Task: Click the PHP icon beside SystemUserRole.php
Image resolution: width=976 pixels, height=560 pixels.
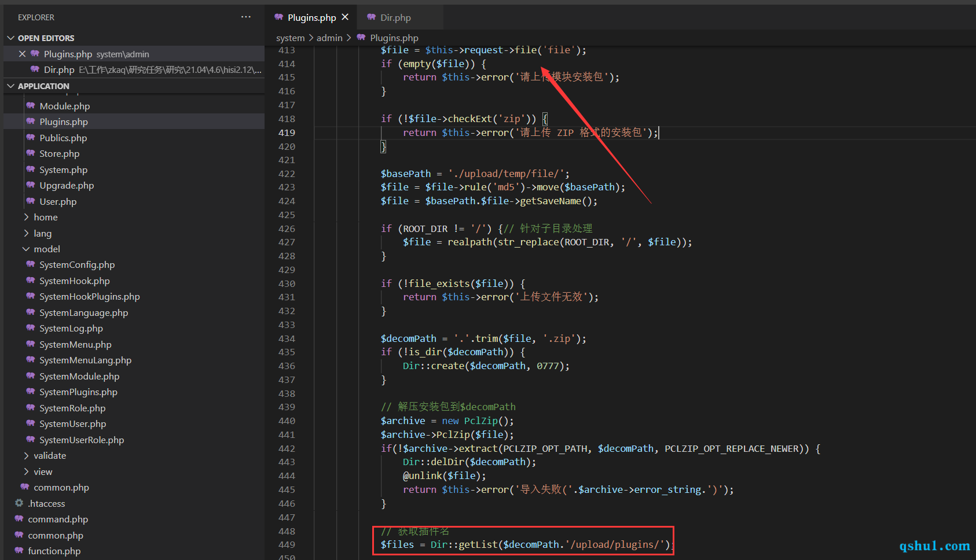Action: [31, 440]
